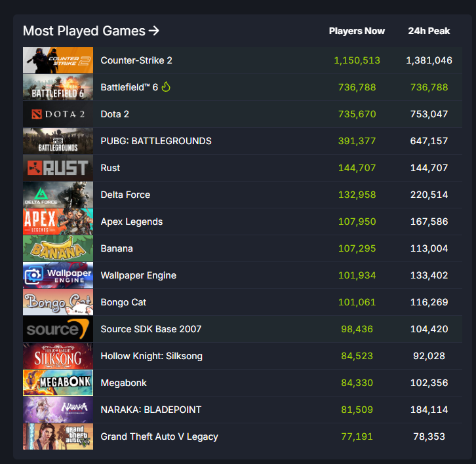
Task: Click the 753,047 peak value
Action: [429, 114]
